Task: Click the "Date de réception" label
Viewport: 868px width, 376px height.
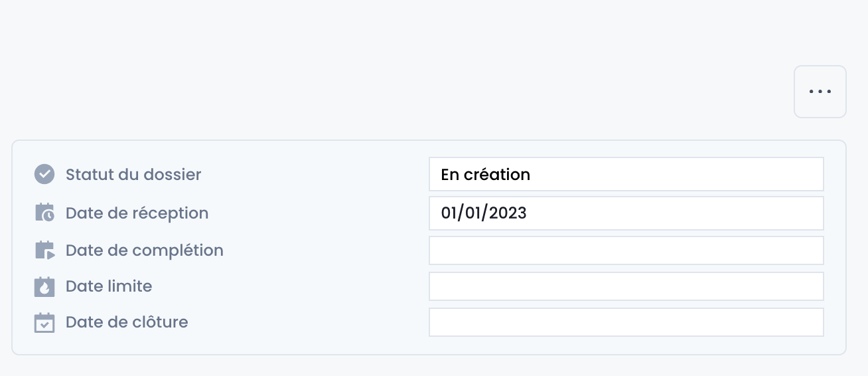Action: click(x=137, y=213)
